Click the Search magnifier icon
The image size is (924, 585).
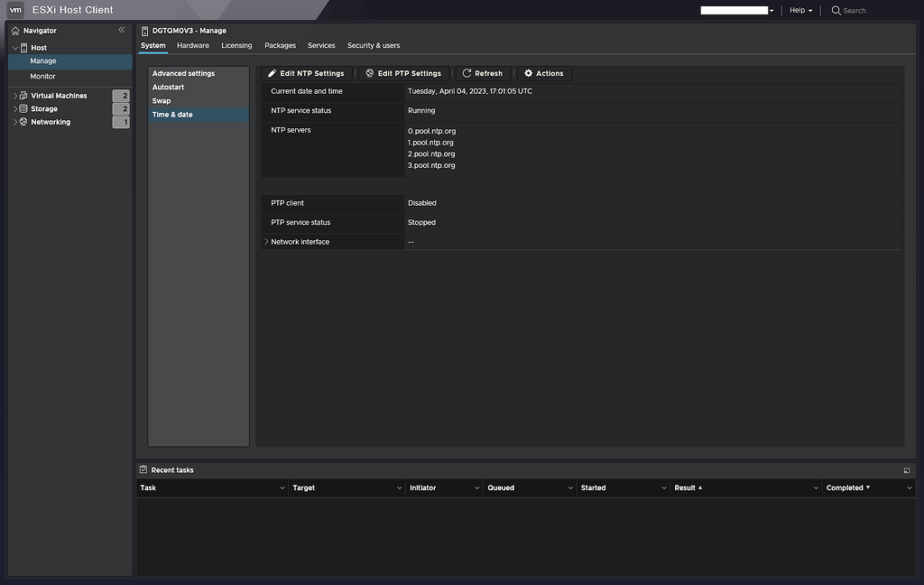(835, 10)
